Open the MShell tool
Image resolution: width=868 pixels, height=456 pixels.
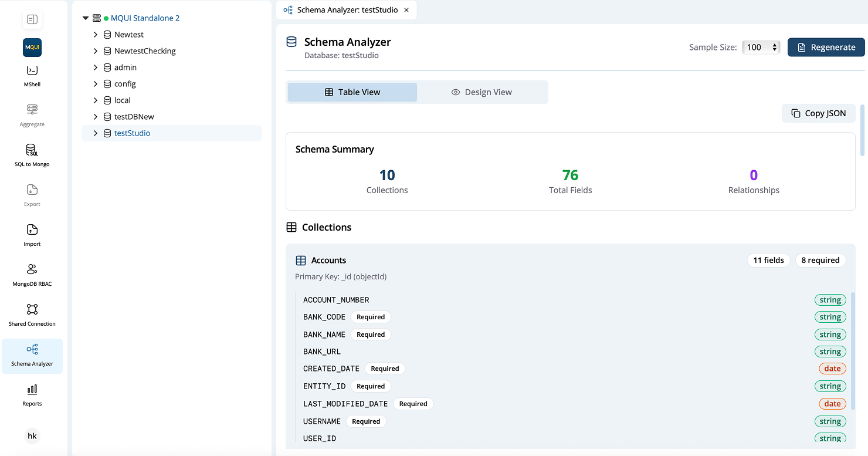[32, 75]
